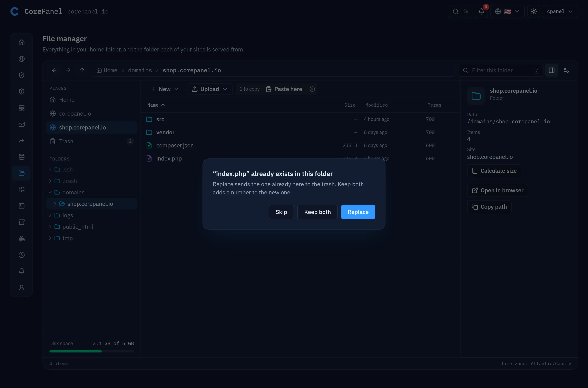Focus the Filter this folder field
588x388 pixels.
(501, 70)
